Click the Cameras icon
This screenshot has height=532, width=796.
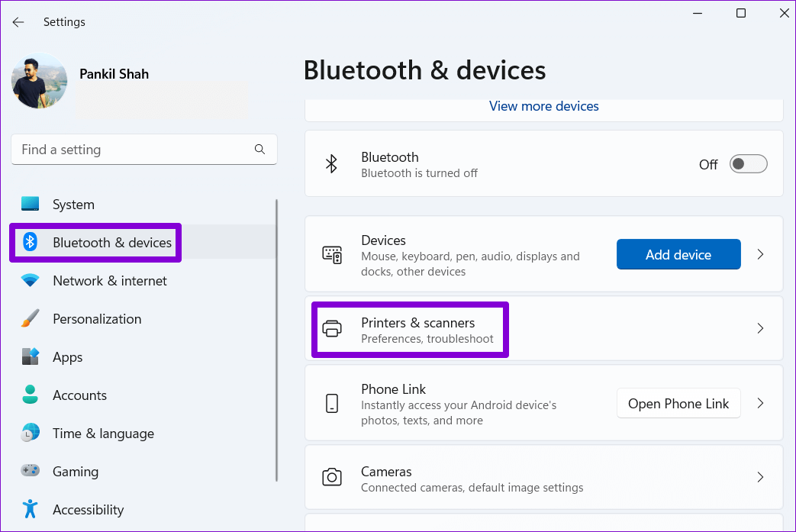pyautogui.click(x=332, y=478)
